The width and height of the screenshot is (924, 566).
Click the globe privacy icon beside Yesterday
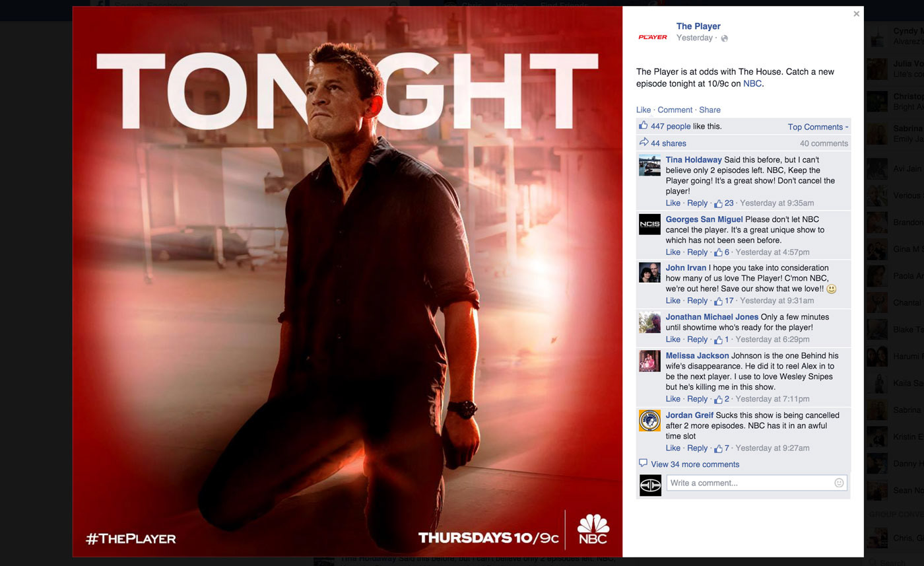724,38
